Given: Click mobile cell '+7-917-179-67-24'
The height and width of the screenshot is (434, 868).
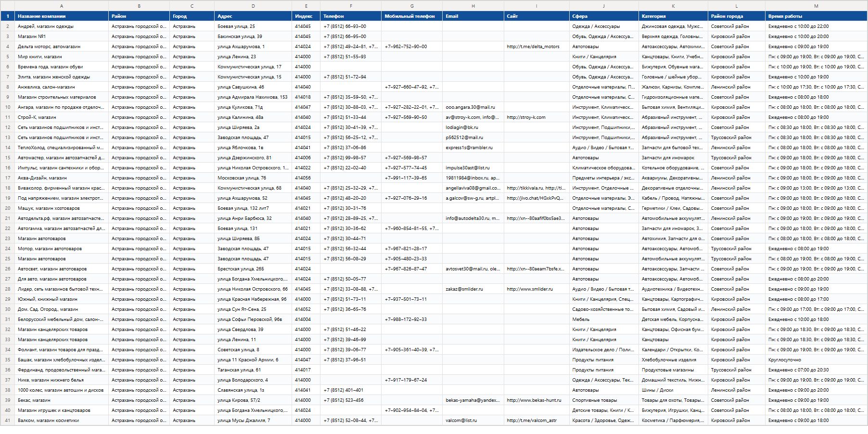Looking at the screenshot, I should [412, 380].
